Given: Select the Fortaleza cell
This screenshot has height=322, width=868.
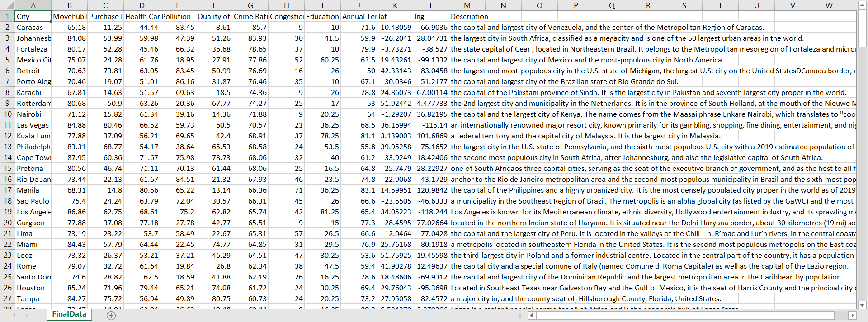Looking at the screenshot, I should point(33,49).
